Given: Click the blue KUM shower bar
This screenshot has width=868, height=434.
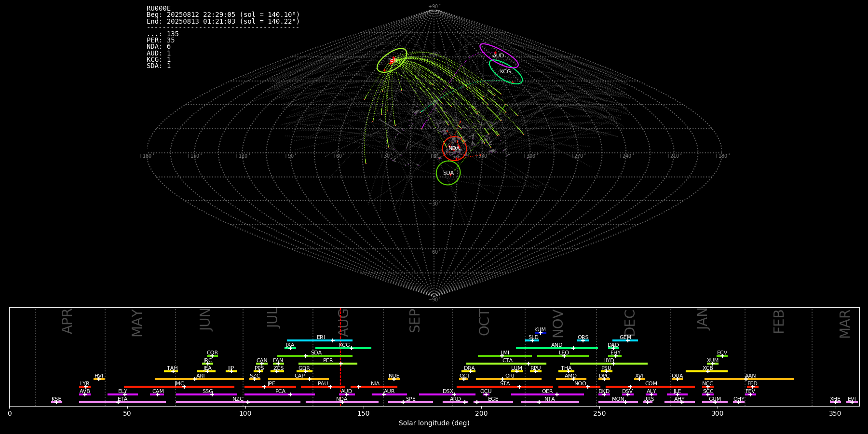Looking at the screenshot, I should point(540,333).
